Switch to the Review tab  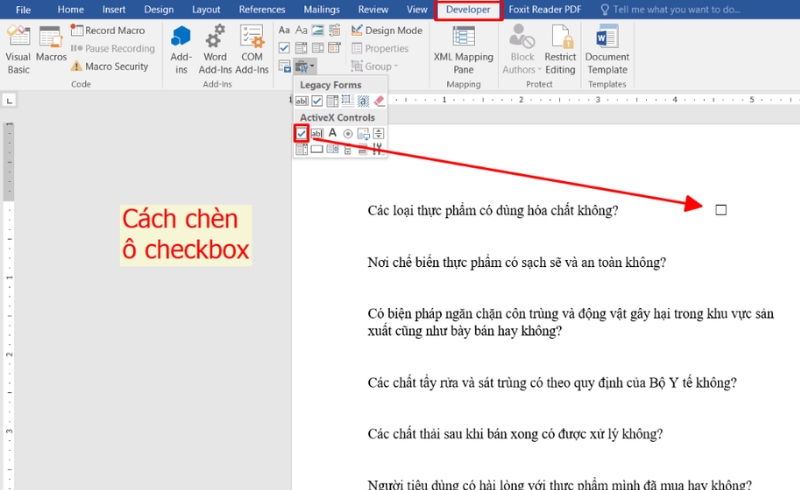[x=373, y=9]
